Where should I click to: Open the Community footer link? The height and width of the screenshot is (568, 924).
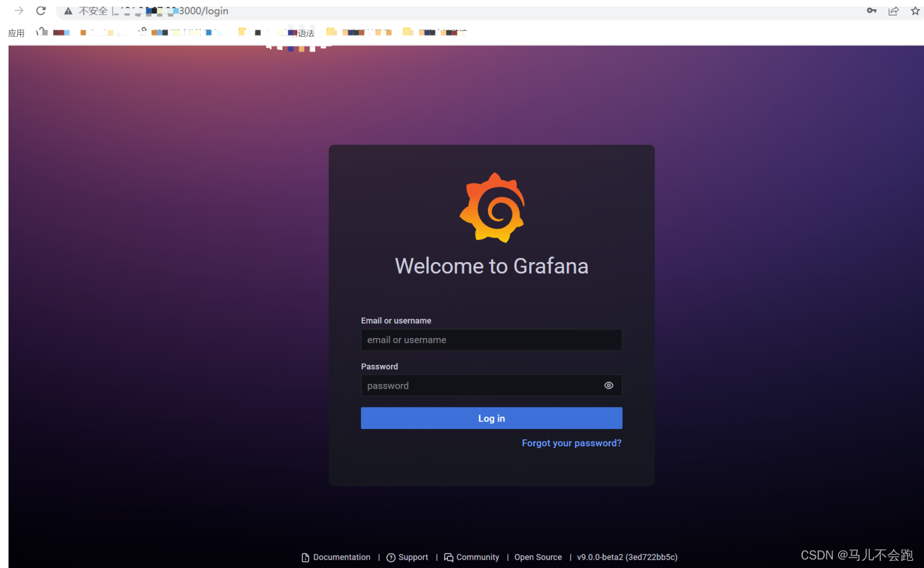coord(471,557)
